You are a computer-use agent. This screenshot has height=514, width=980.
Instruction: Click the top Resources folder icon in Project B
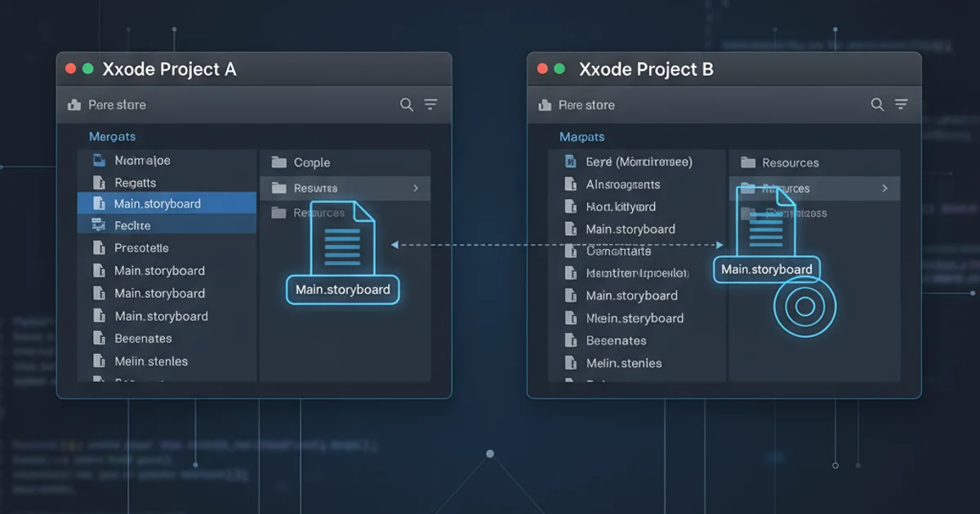pyautogui.click(x=747, y=162)
